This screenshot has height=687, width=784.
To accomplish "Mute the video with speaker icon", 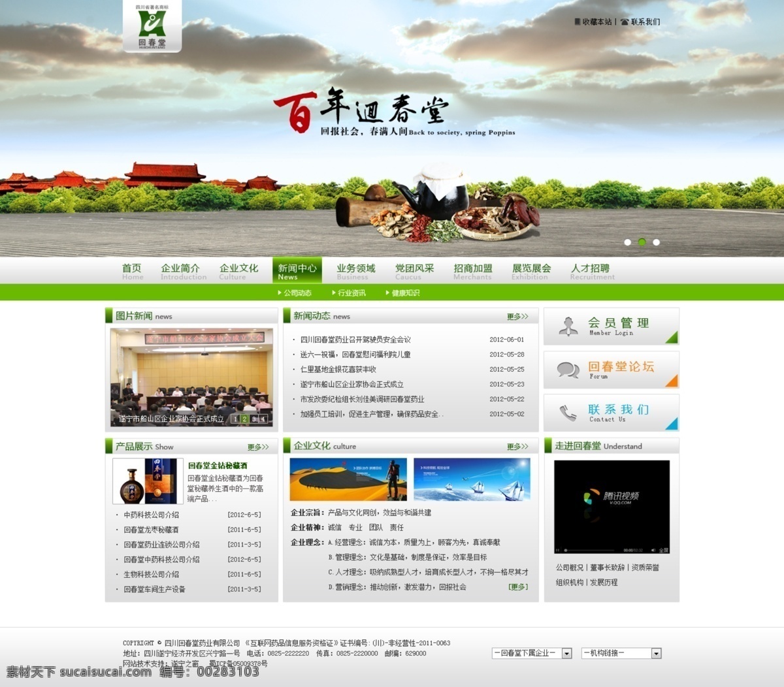I will coord(653,551).
